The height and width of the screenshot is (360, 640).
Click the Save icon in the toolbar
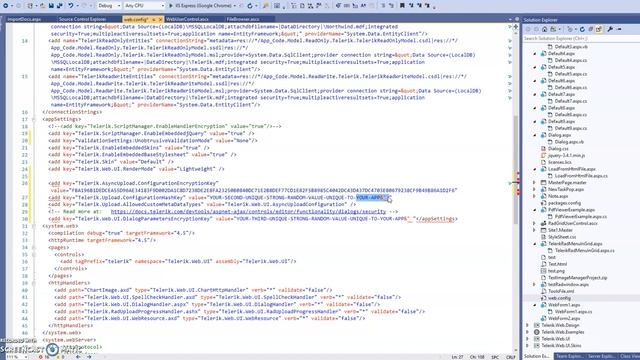click(x=51, y=6)
